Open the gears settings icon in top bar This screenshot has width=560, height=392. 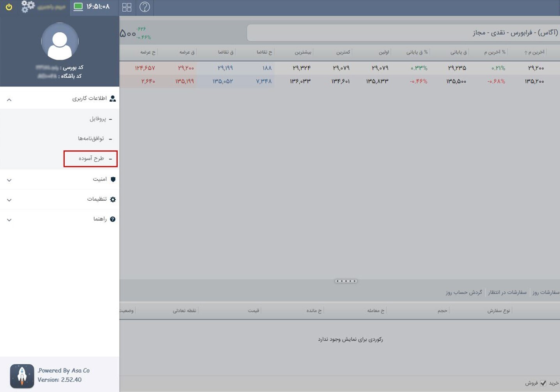pos(28,7)
